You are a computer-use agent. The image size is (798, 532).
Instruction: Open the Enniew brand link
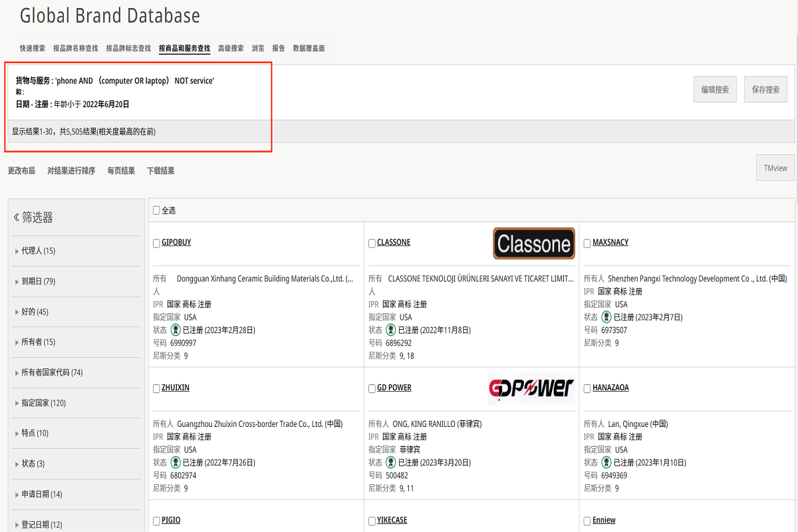[x=604, y=520]
